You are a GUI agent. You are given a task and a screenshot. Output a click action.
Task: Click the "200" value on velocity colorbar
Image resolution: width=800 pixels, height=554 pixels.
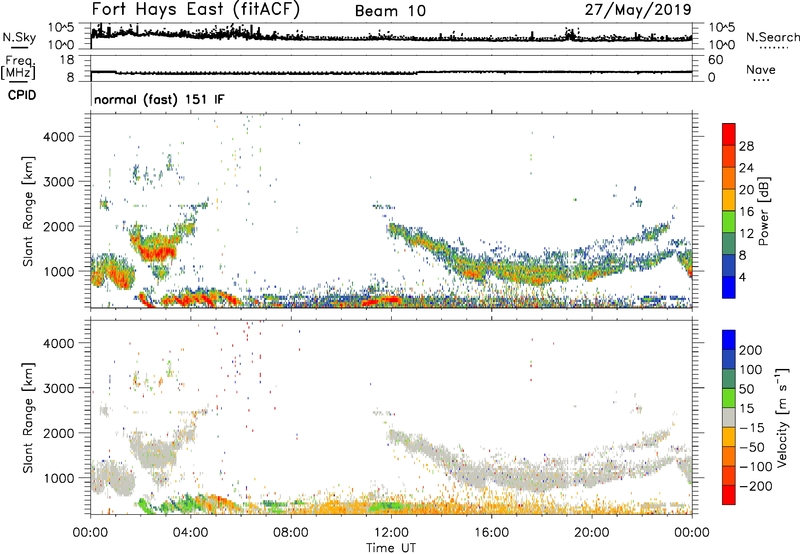coord(751,350)
